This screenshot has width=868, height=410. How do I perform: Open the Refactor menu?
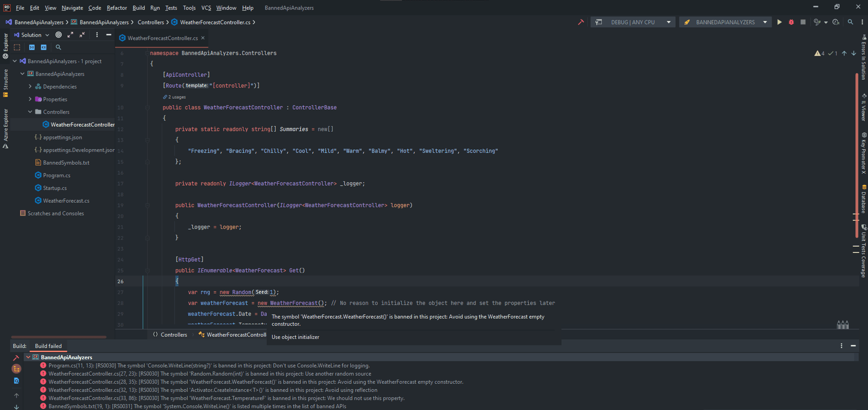(x=117, y=8)
